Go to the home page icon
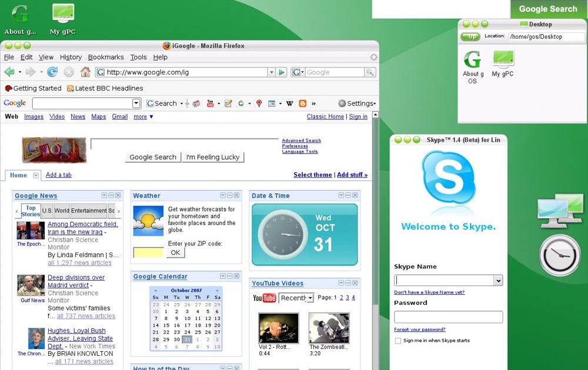Image resolution: width=588 pixels, height=370 pixels. tap(85, 72)
